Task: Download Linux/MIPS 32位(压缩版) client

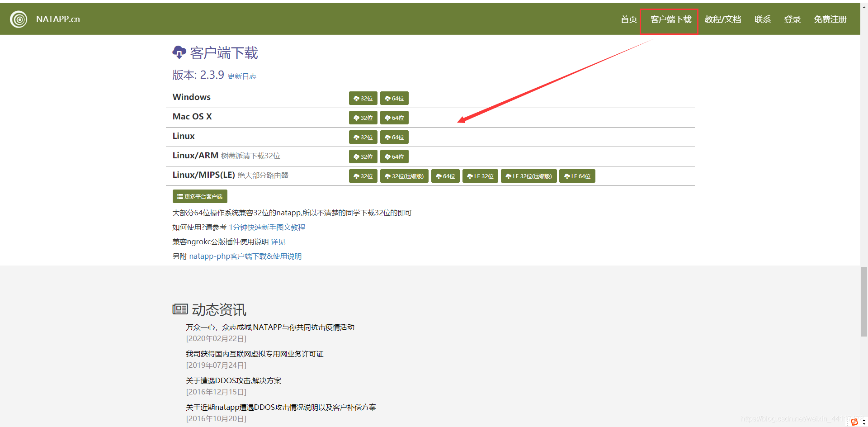Action: click(x=404, y=176)
